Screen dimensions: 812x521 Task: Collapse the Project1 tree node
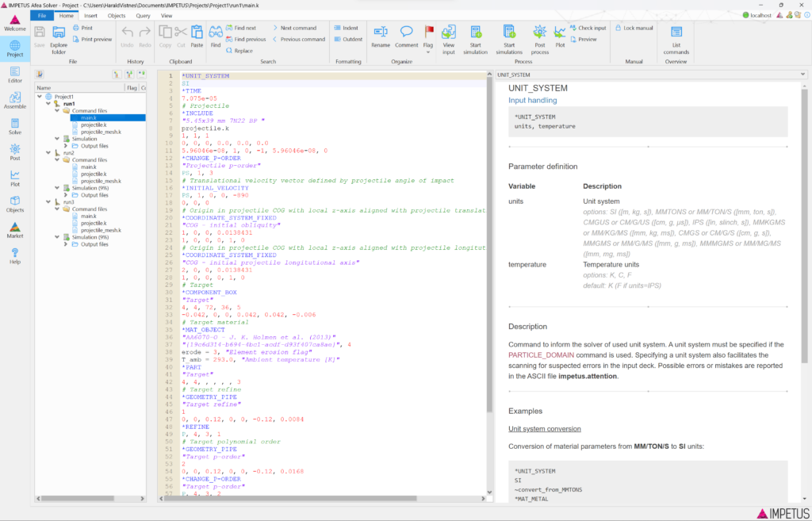tap(40, 96)
